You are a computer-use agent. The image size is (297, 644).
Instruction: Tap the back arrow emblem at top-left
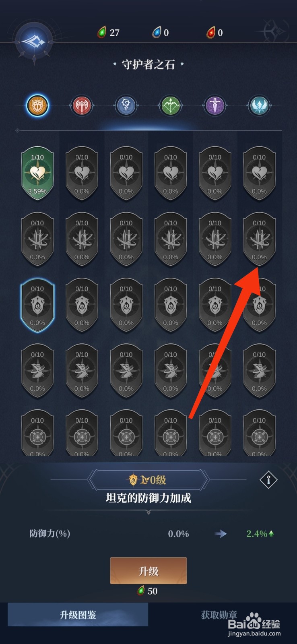click(x=34, y=41)
